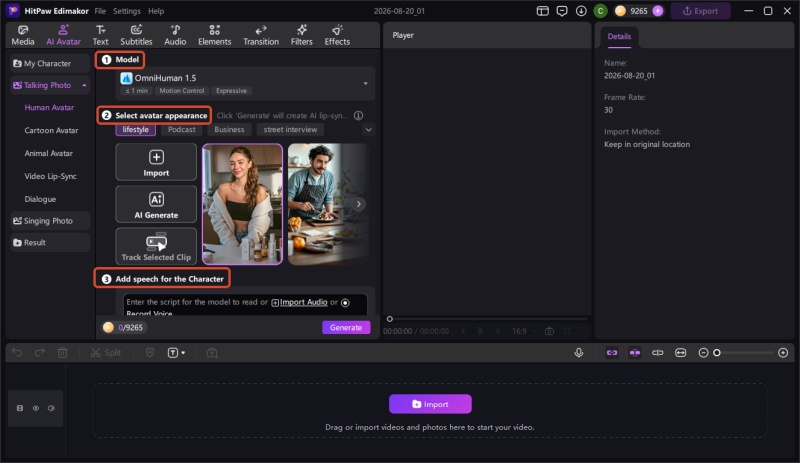Zoom in timeline with plus button

click(783, 353)
